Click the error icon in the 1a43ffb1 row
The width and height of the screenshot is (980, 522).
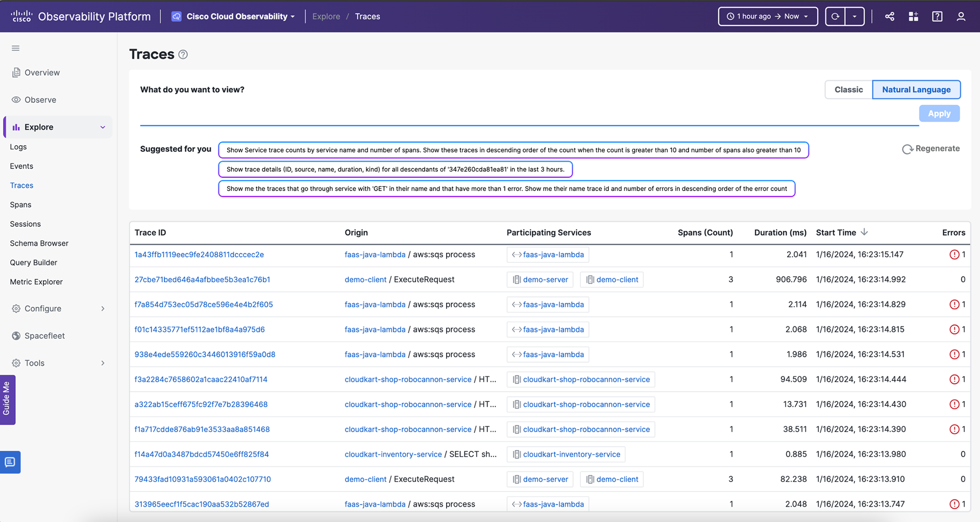954,254
